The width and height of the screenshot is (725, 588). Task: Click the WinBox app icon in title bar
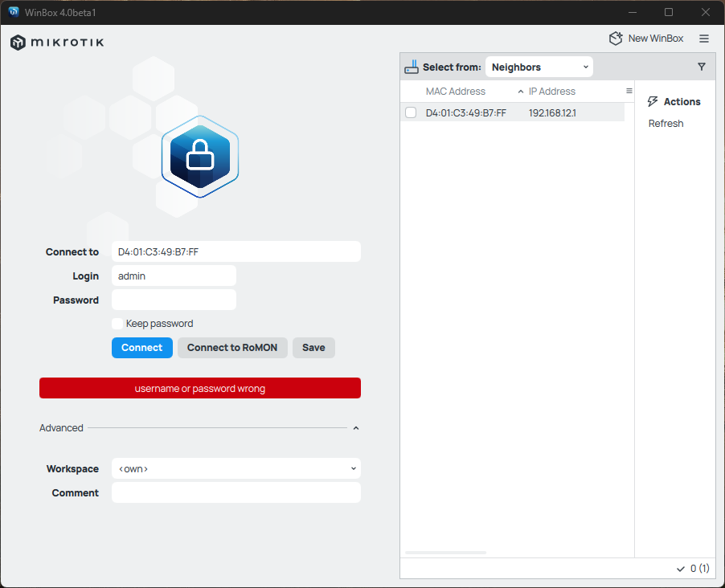tap(14, 12)
